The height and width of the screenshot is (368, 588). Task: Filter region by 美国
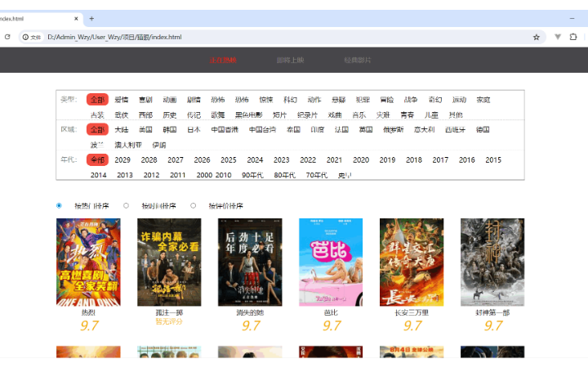(145, 129)
